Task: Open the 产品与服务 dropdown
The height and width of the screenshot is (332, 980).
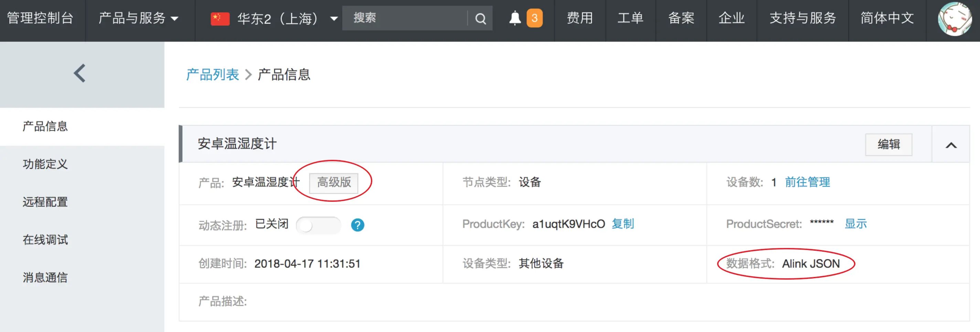Action: pos(138,18)
